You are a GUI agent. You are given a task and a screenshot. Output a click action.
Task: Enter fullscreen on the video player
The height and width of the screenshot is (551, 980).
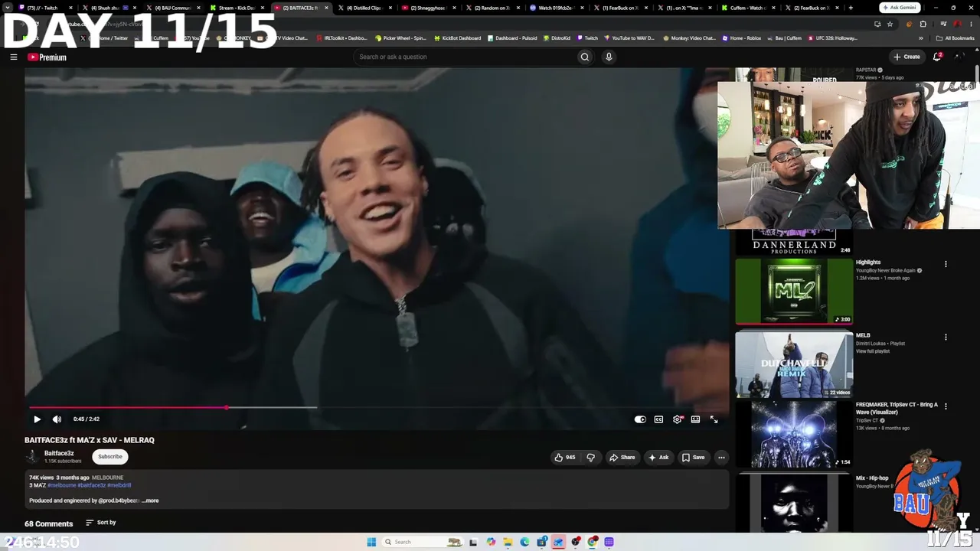click(714, 419)
